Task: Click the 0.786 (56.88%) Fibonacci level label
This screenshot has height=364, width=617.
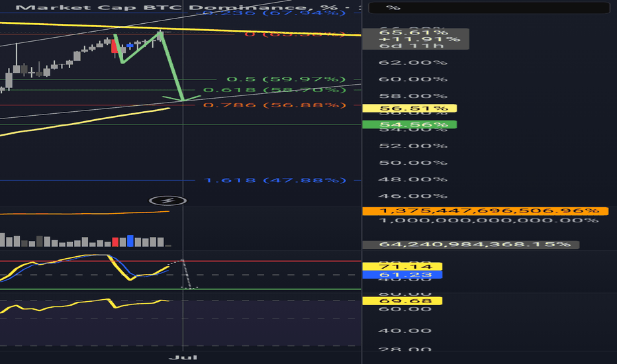Action: [275, 105]
